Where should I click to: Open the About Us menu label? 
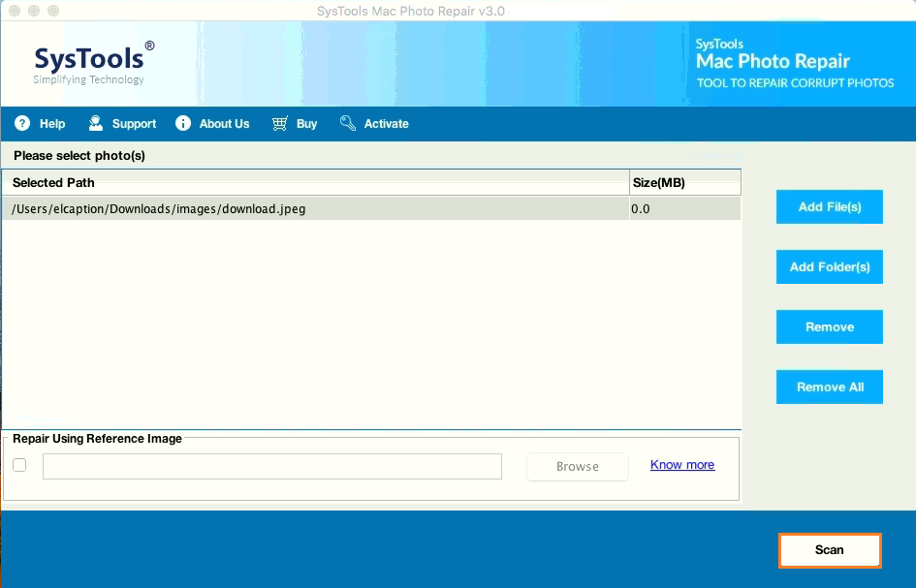click(224, 124)
